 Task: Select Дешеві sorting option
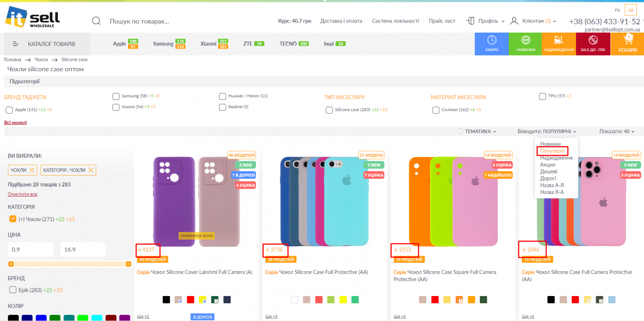pyautogui.click(x=549, y=172)
